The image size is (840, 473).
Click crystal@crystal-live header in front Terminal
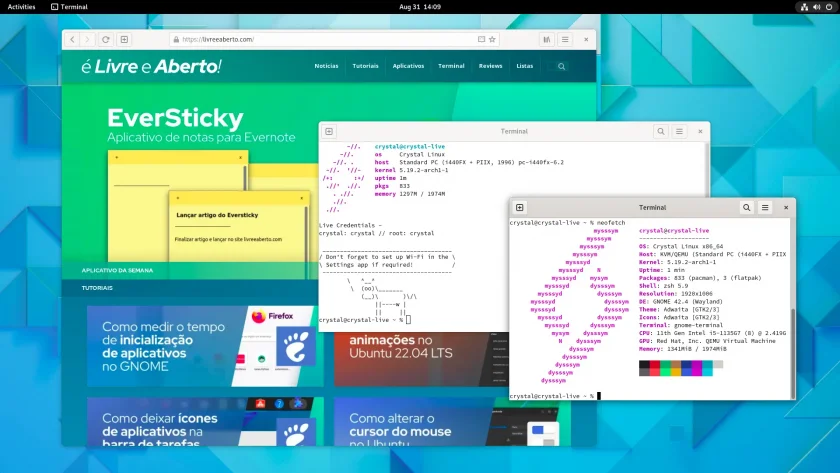pos(674,231)
